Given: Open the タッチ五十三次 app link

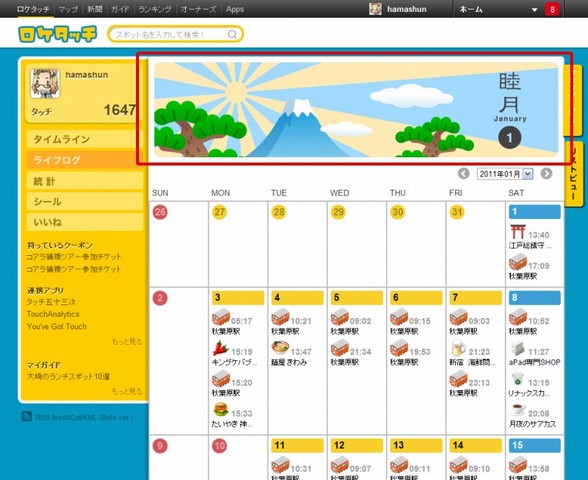Looking at the screenshot, I should tap(51, 302).
